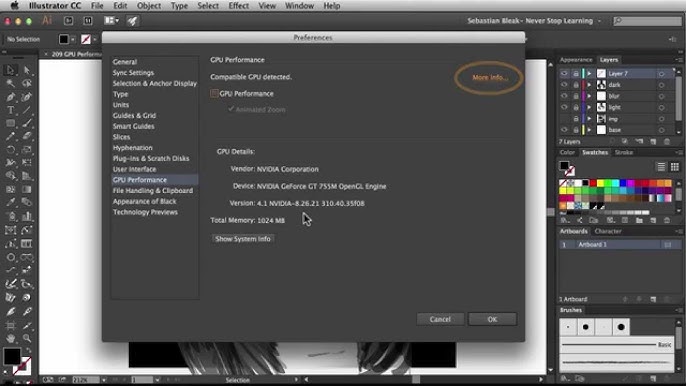686x386 pixels.
Task: Open the Object menu
Action: [x=149, y=6]
